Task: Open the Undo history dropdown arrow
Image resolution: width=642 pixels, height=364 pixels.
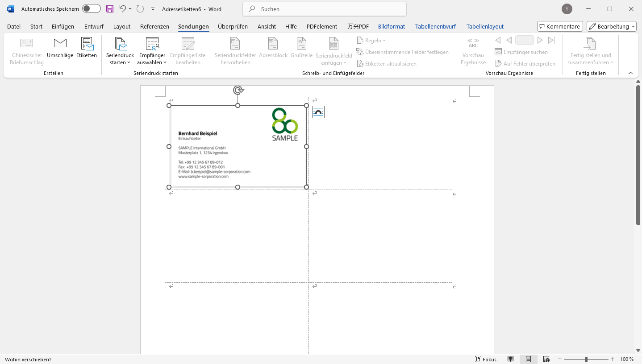Action: 130,9
